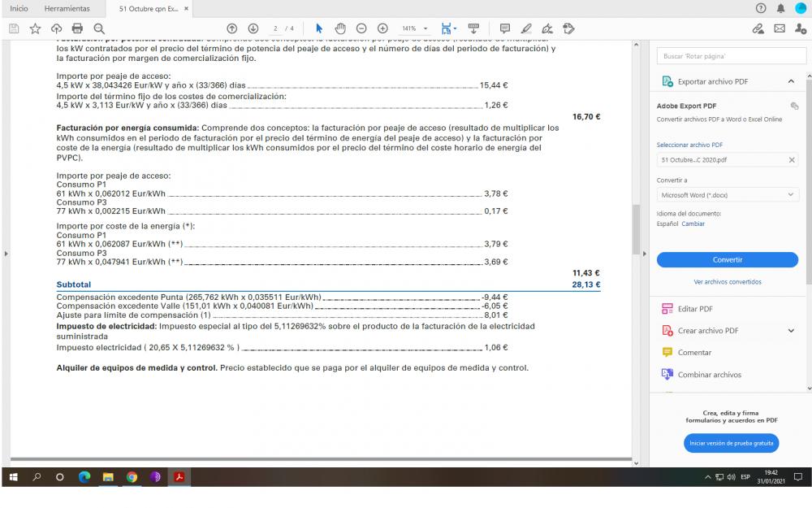The image size is (812, 508).
Task: Open the notifications bell
Action: point(781,8)
